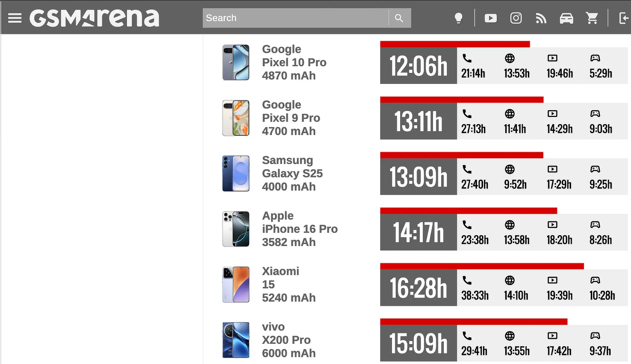This screenshot has width=631, height=364.
Task: Click the GSMArena logo
Action: [x=94, y=18]
